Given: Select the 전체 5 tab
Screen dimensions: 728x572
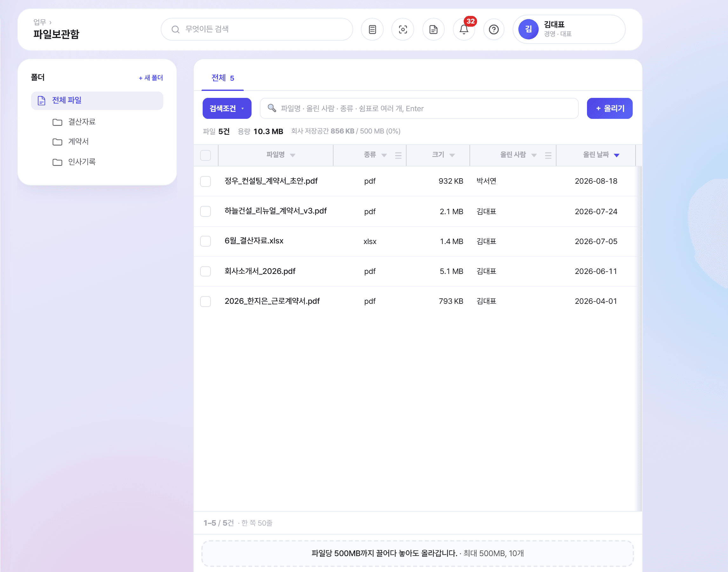Looking at the screenshot, I should (x=222, y=78).
